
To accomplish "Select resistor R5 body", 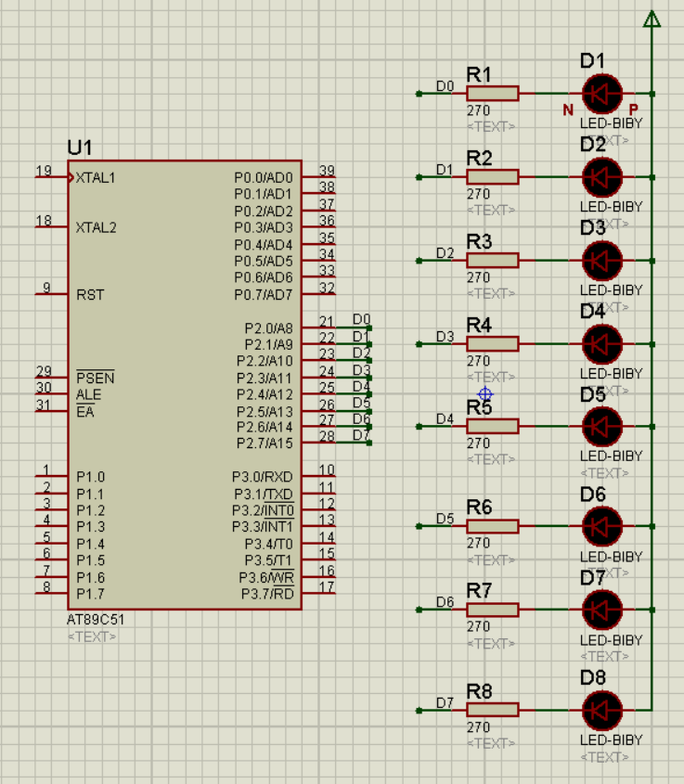I will (x=493, y=427).
